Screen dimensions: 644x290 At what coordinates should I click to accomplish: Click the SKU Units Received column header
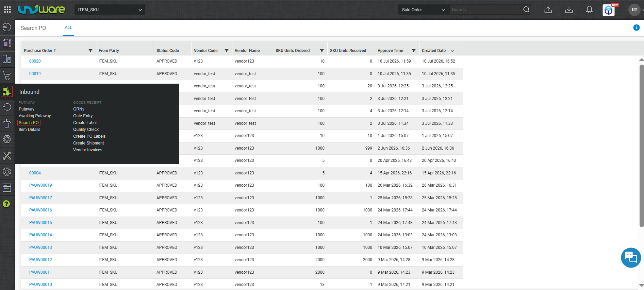click(348, 51)
